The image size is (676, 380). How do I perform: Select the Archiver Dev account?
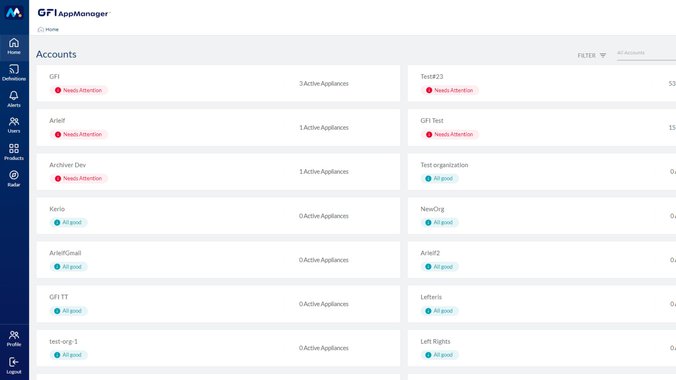218,172
